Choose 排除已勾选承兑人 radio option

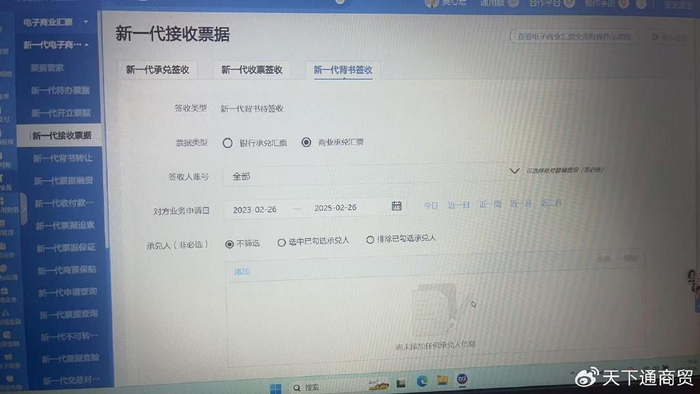tap(370, 240)
